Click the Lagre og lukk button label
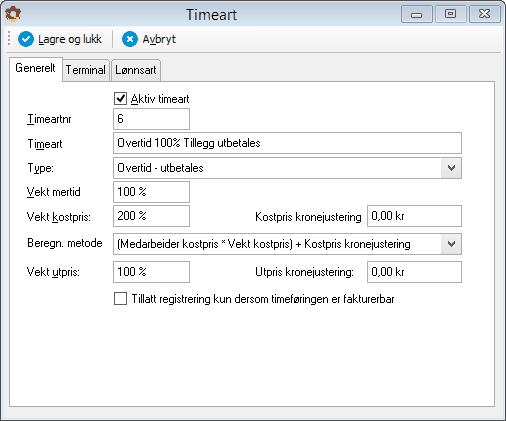 pos(70,39)
